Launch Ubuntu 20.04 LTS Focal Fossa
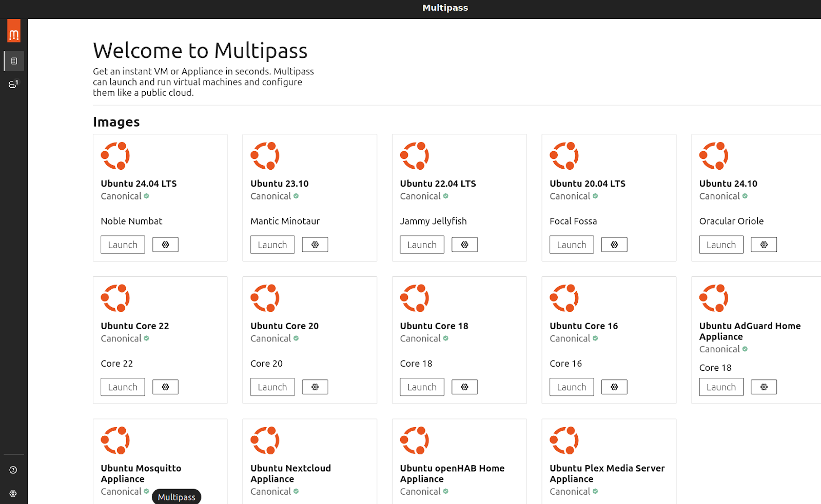The width and height of the screenshot is (821, 504). click(x=572, y=245)
